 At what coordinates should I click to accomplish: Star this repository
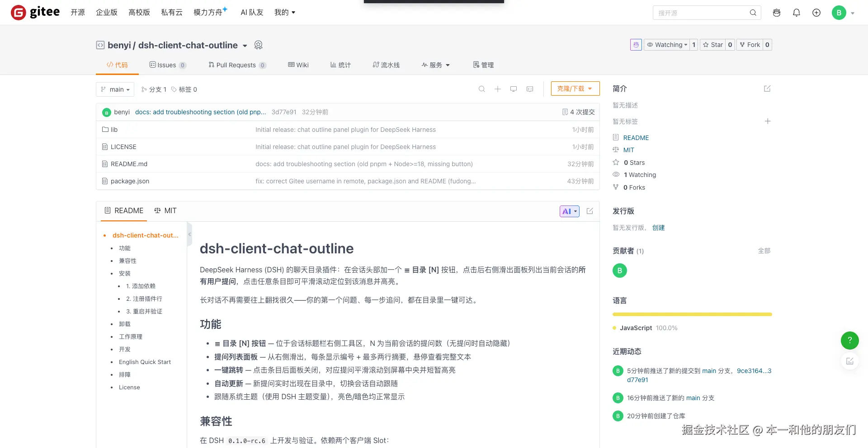click(x=712, y=45)
